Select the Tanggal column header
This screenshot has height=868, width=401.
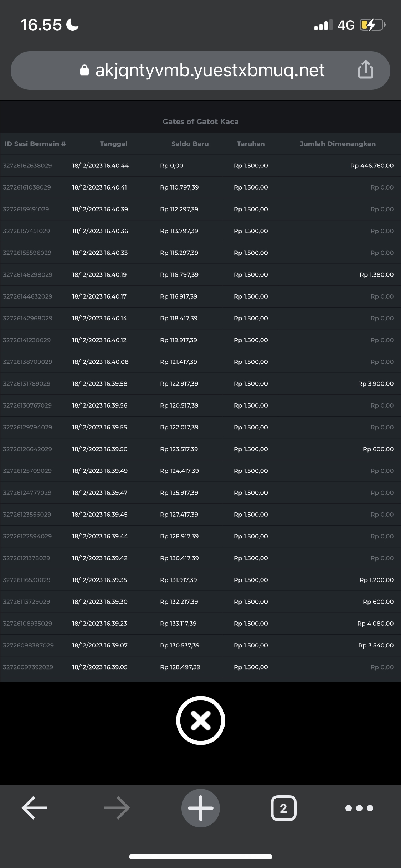[113, 144]
